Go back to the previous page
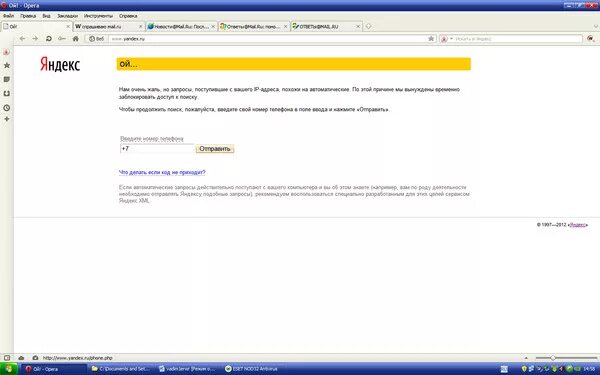The width and height of the screenshot is (600, 375). tap(22, 39)
